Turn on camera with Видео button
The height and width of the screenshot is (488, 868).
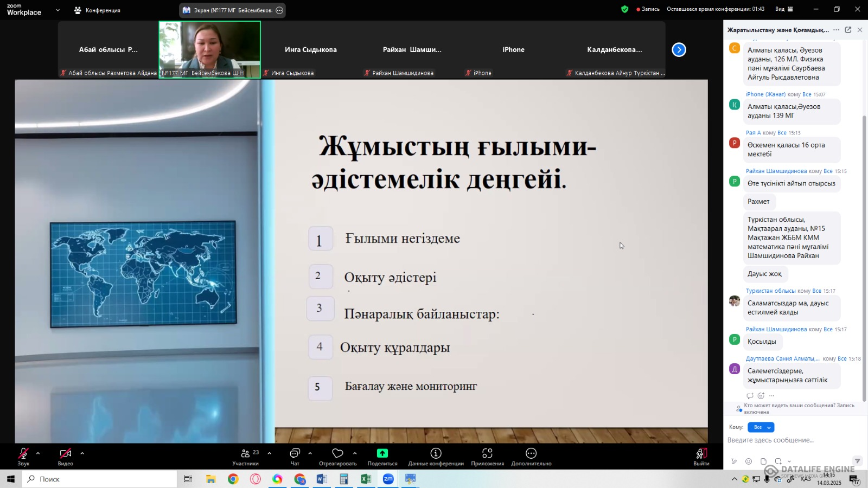pos(66,456)
